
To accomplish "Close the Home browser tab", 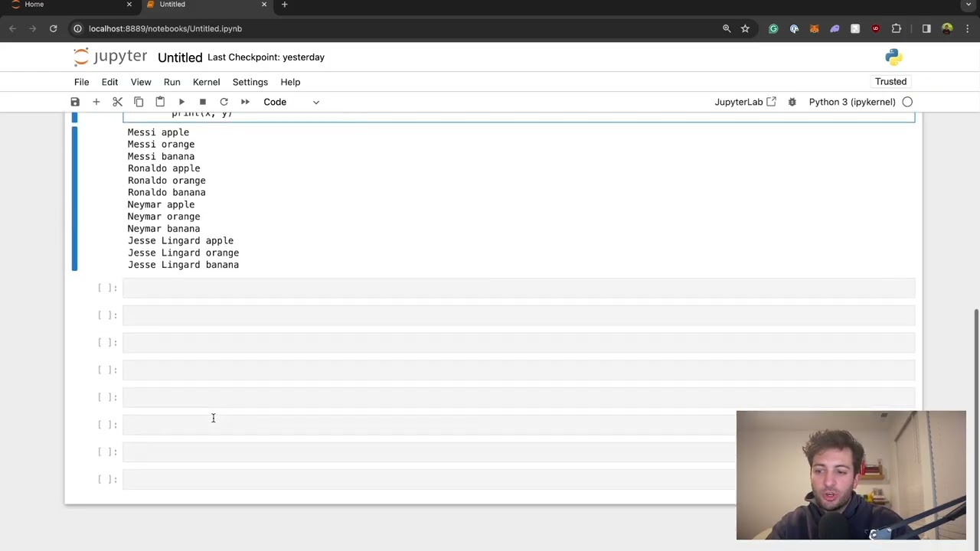I will pyautogui.click(x=129, y=5).
